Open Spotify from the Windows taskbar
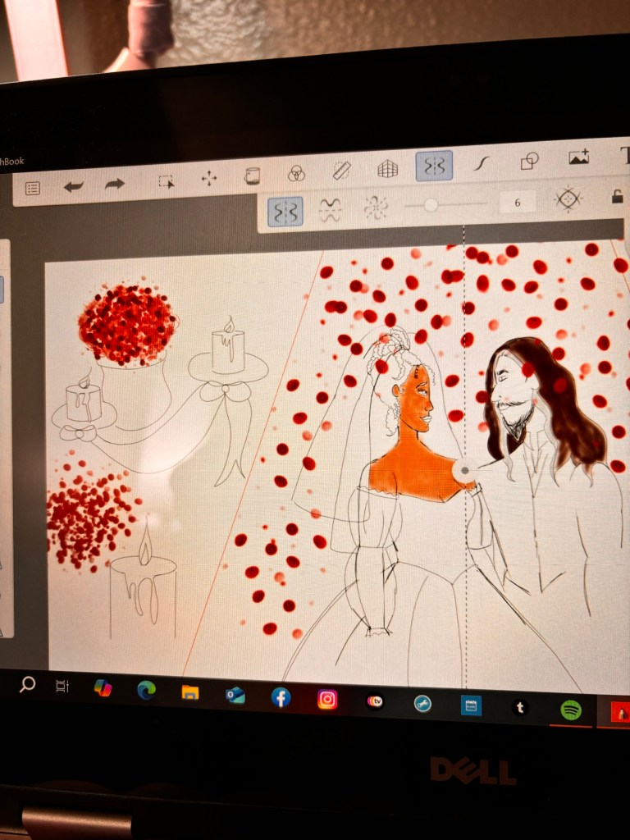Screen dimensions: 630x840 (571, 710)
